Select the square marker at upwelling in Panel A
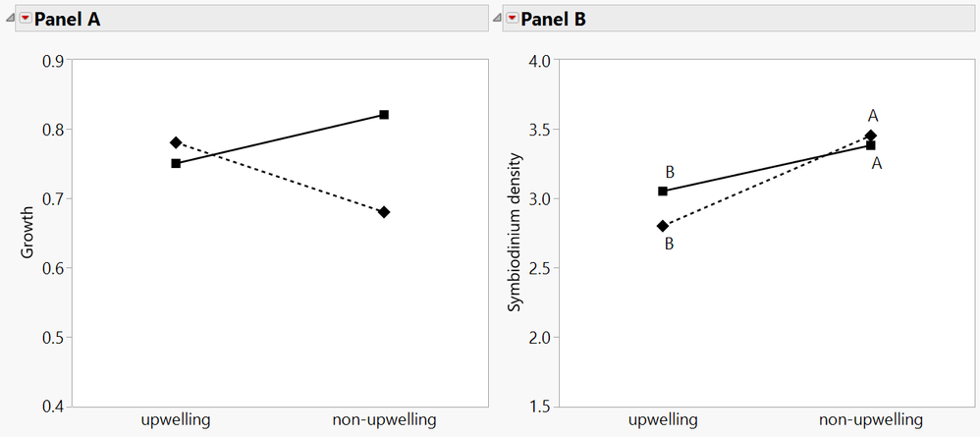Viewport: 980px width, 437px height. 176,163
